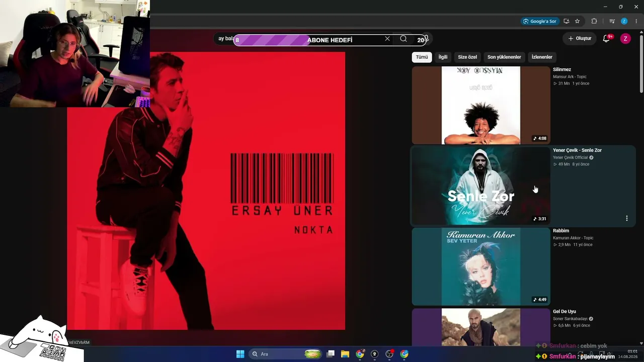Clear the YouTube search box with X
Viewport: 644px width, 362px height.
[387, 39]
